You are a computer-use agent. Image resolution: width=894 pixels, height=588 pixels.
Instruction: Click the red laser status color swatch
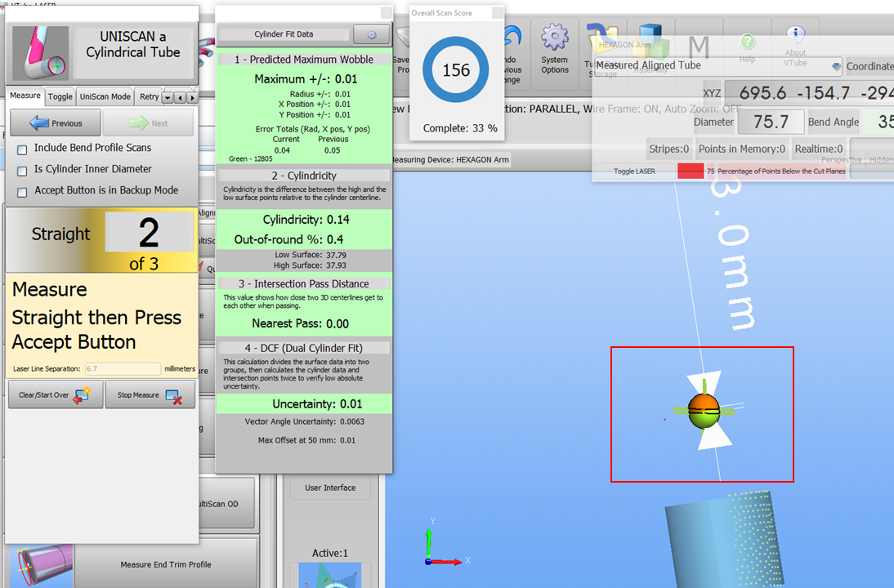click(691, 171)
